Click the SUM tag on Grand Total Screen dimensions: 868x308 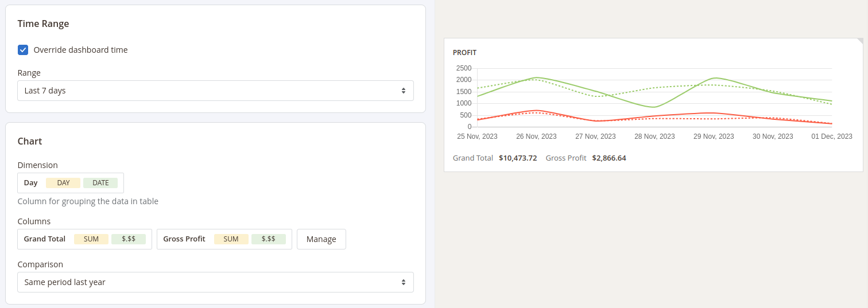91,239
